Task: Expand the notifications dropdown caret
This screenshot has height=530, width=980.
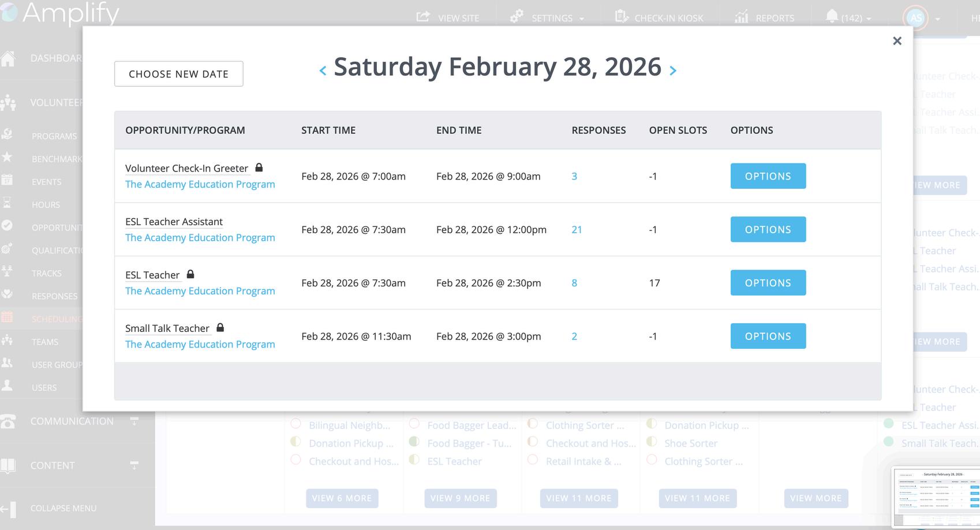Action: (x=869, y=19)
